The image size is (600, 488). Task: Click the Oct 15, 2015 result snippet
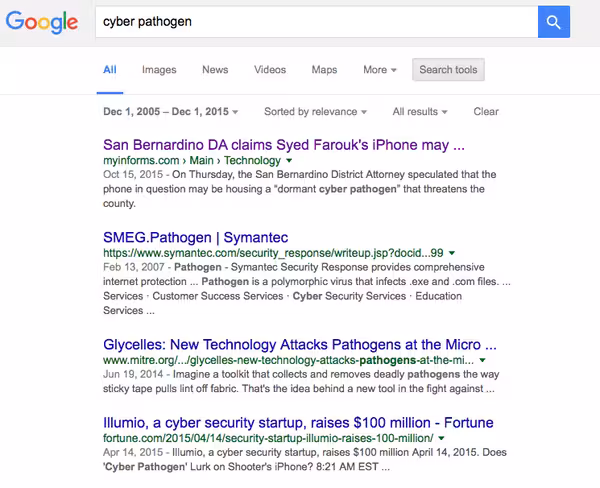pyautogui.click(x=300, y=189)
